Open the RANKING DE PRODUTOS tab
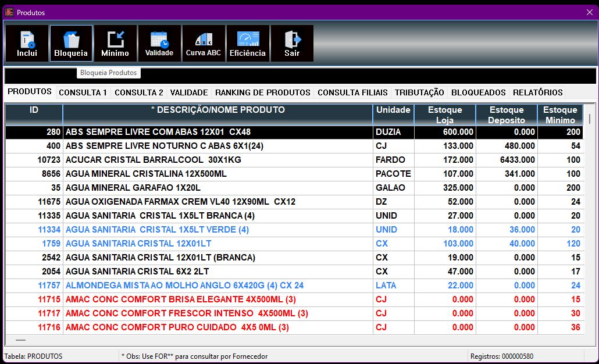This screenshot has width=599, height=364. coord(262,92)
